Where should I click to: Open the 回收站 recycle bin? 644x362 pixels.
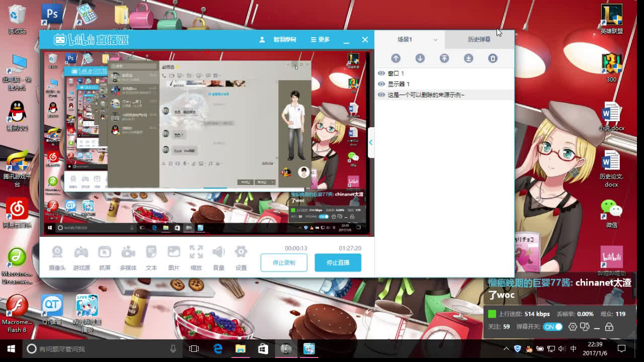[x=17, y=19]
